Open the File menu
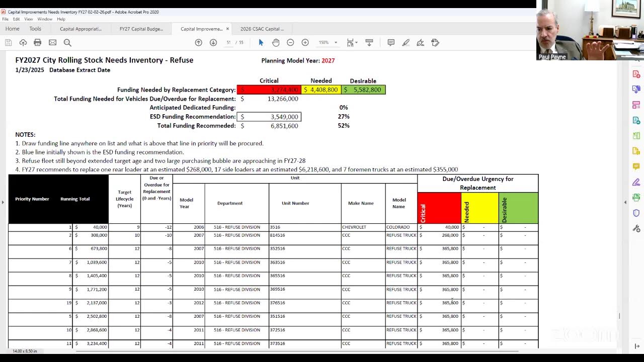The width and height of the screenshot is (644, 362). pos(5,19)
